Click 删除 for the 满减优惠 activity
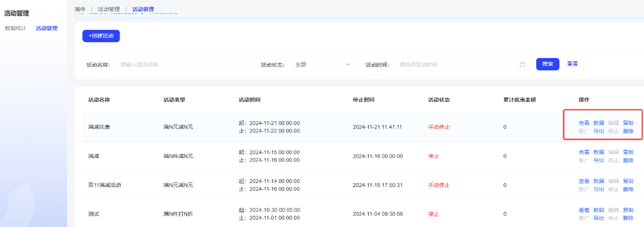 pyautogui.click(x=628, y=131)
